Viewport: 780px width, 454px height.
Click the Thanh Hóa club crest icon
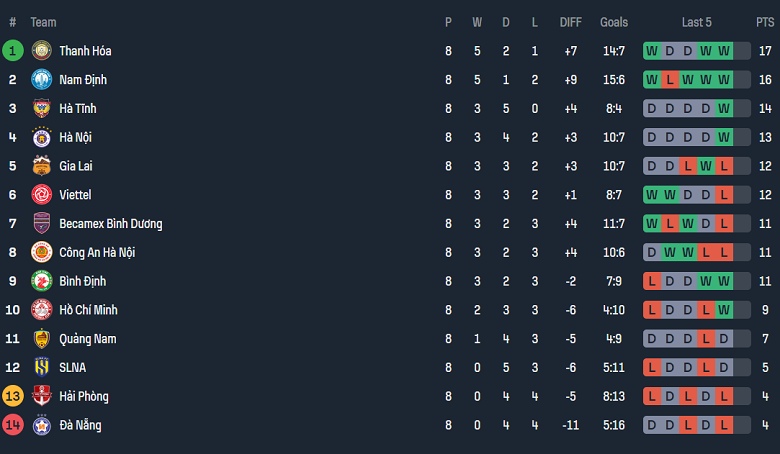(x=42, y=51)
